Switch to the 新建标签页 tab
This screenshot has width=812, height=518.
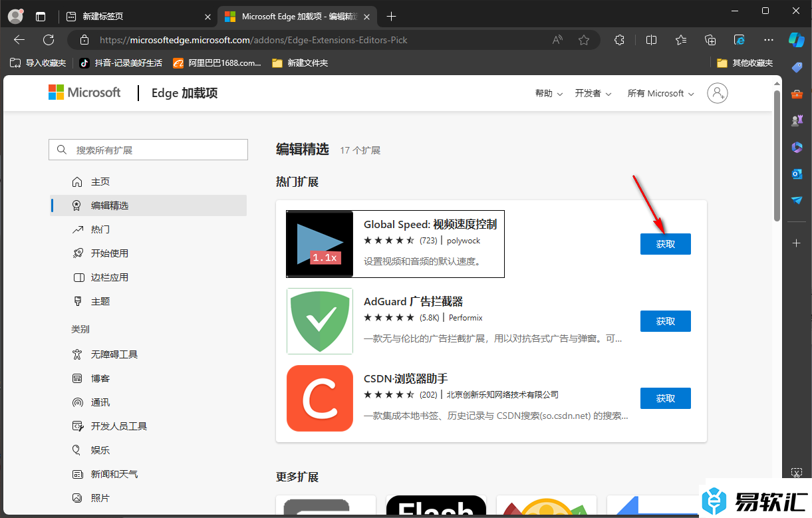pos(138,16)
